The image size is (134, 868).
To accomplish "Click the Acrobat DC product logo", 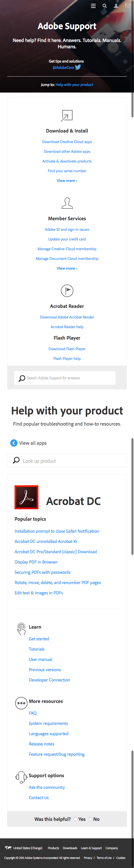I will tap(26, 497).
